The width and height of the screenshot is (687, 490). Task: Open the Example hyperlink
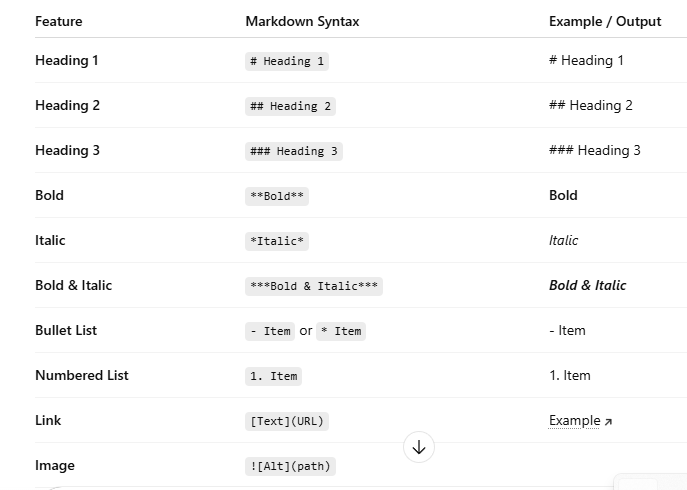(575, 421)
